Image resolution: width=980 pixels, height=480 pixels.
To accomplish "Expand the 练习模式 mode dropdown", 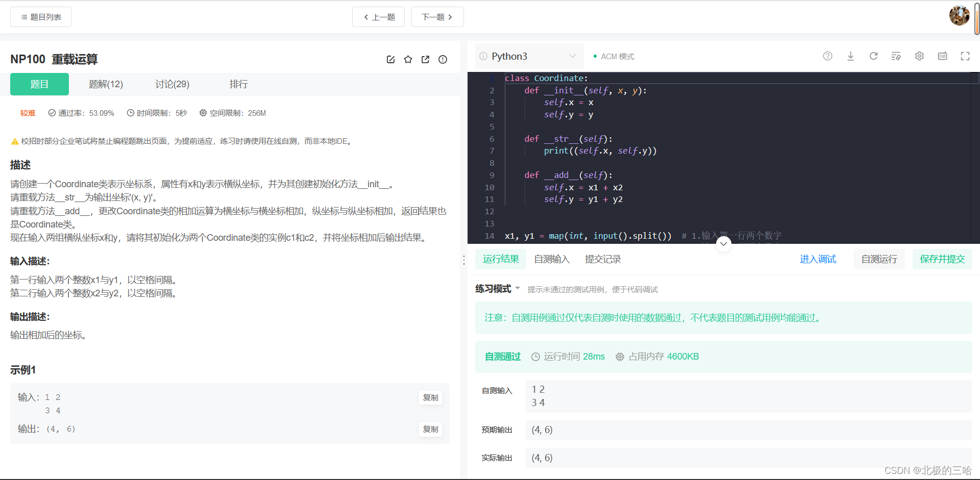I will [x=498, y=289].
